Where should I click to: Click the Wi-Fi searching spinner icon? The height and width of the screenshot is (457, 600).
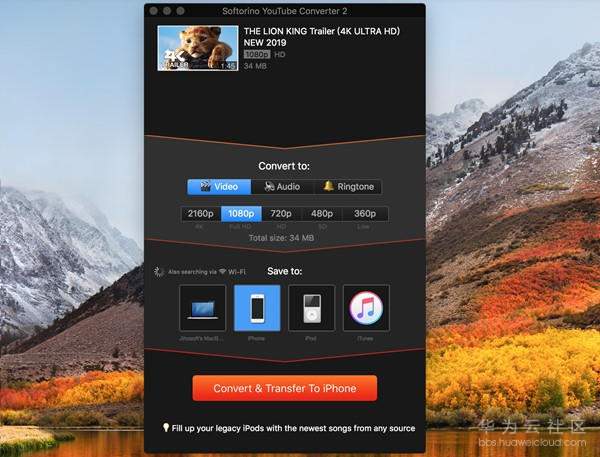(x=159, y=272)
